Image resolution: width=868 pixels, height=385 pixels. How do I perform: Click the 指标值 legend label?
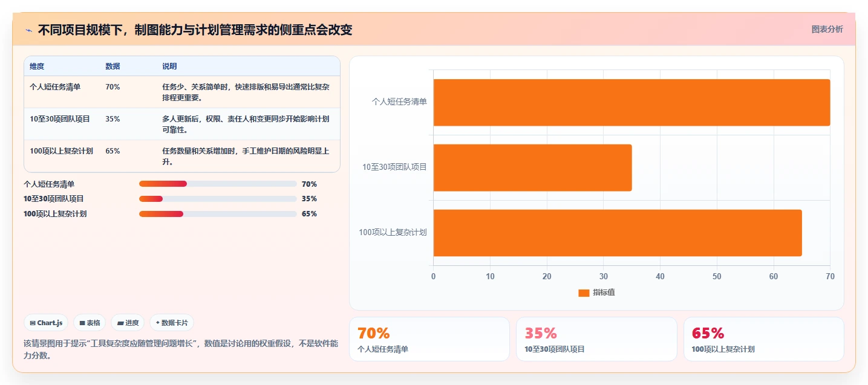[x=604, y=293]
